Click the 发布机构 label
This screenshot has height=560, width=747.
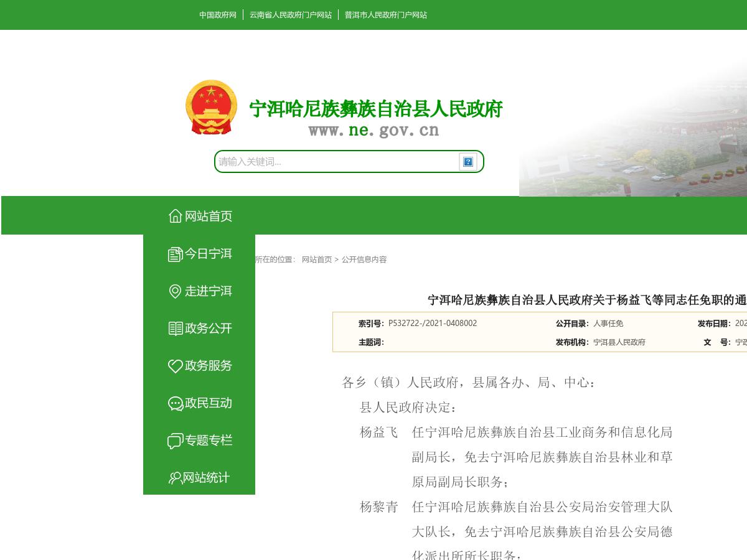(x=573, y=342)
